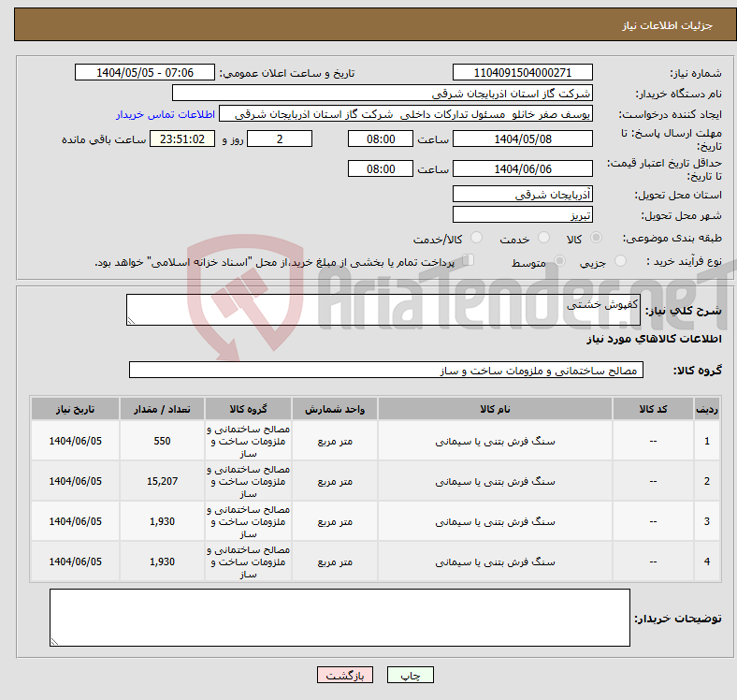The width and height of the screenshot is (737, 700).
Task: Choose the کالا/خدمت radio option
Action: click(x=476, y=240)
